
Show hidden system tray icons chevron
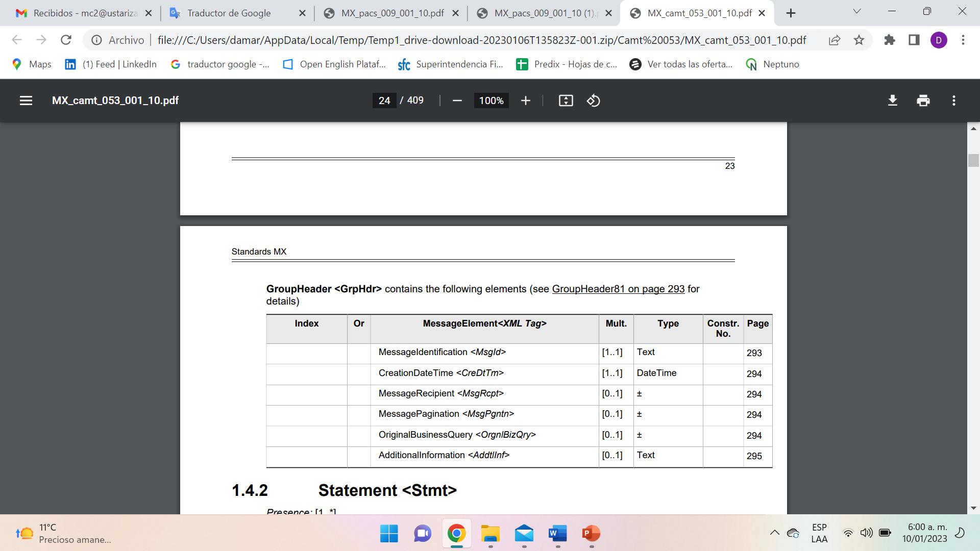774,533
